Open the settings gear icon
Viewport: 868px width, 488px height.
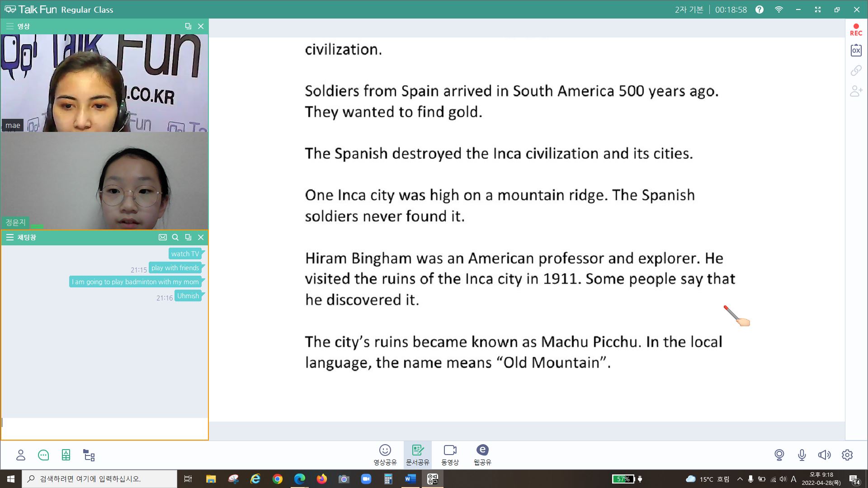847,455
